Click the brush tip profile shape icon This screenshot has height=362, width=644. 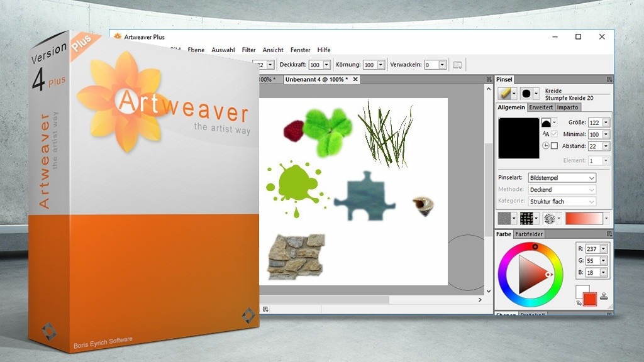click(546, 123)
